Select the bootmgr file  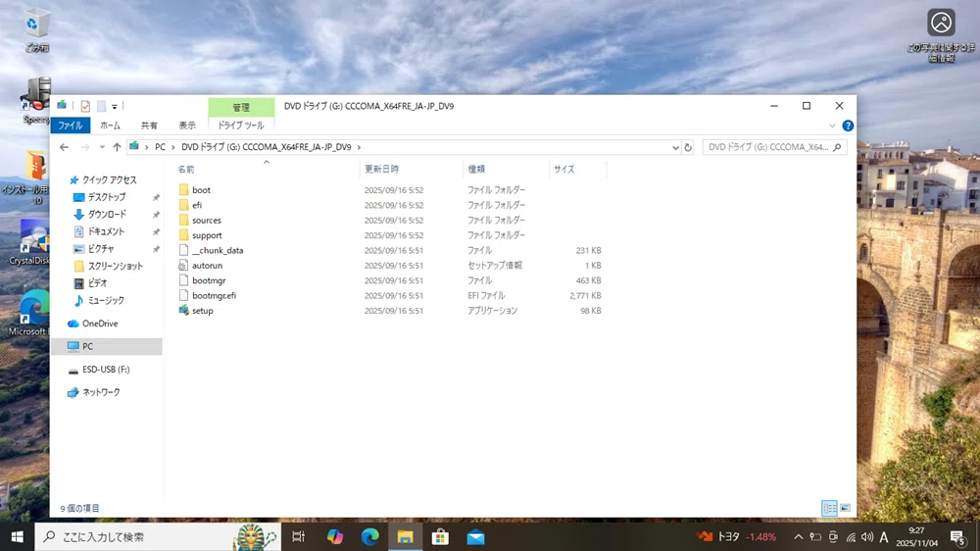[x=209, y=280]
